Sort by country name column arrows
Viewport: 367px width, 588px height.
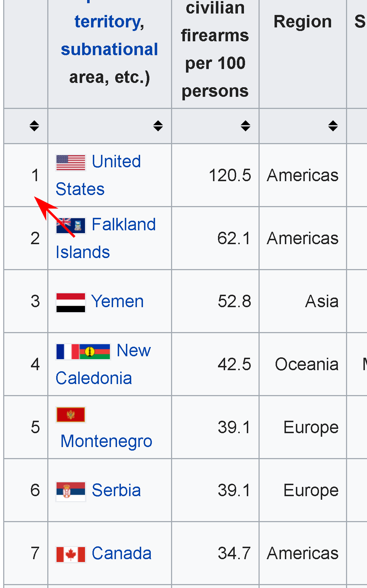pyautogui.click(x=158, y=126)
